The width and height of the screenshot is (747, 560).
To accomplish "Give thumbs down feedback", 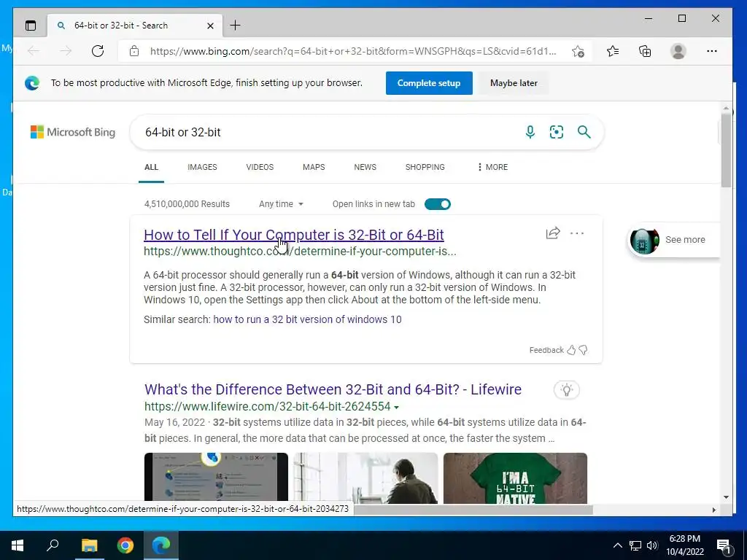I will pyautogui.click(x=583, y=350).
